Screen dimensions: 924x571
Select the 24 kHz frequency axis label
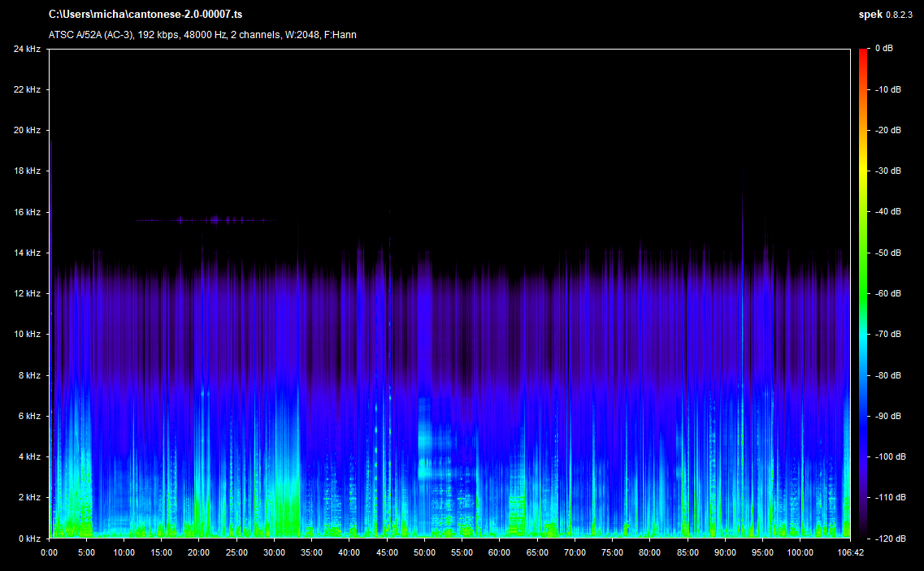pyautogui.click(x=26, y=49)
